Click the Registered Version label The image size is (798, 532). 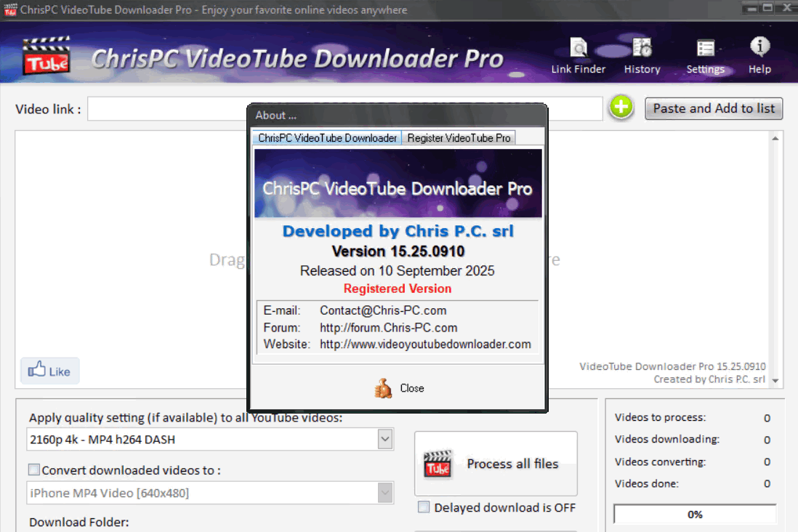click(x=397, y=289)
